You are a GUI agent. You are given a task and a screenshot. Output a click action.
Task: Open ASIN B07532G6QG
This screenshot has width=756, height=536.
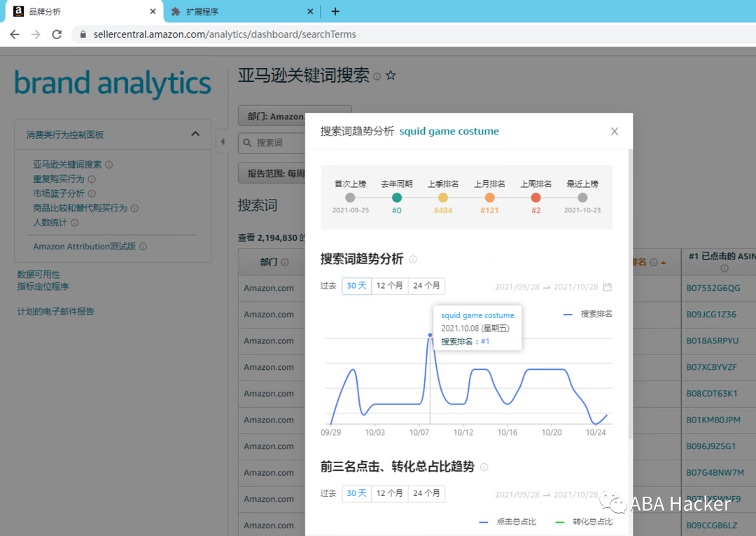713,288
